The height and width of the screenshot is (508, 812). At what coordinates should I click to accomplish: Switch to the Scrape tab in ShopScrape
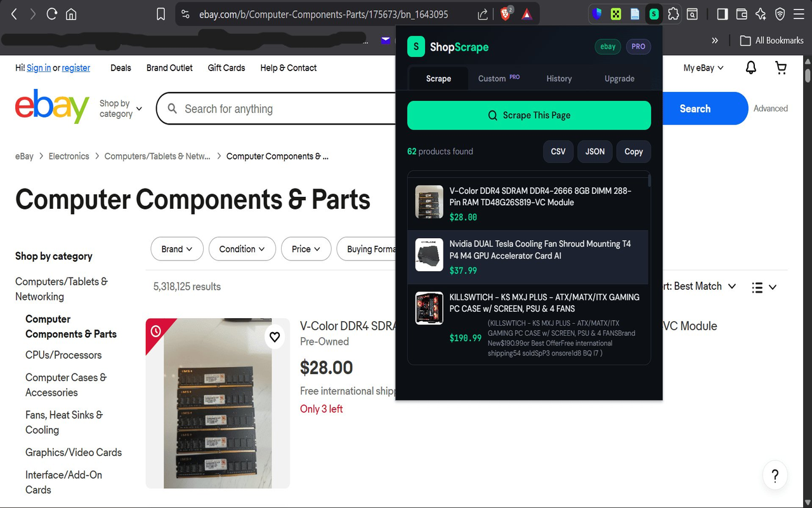coord(438,78)
